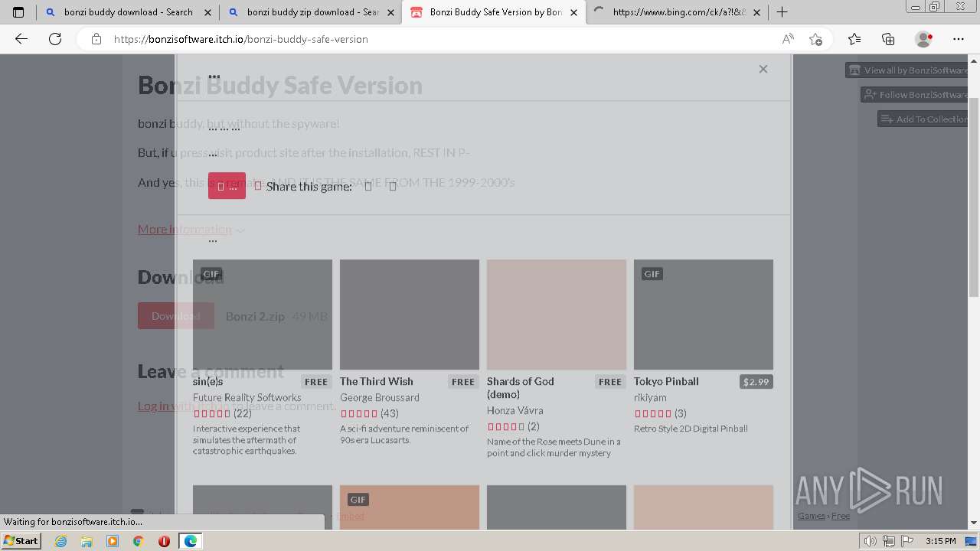Switch to bonzi buddy download search tab
The image size is (980, 551).
128,12
